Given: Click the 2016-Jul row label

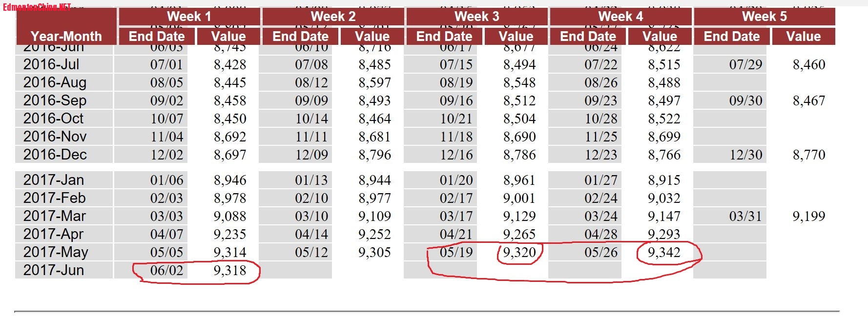Looking at the screenshot, I should coord(51,64).
